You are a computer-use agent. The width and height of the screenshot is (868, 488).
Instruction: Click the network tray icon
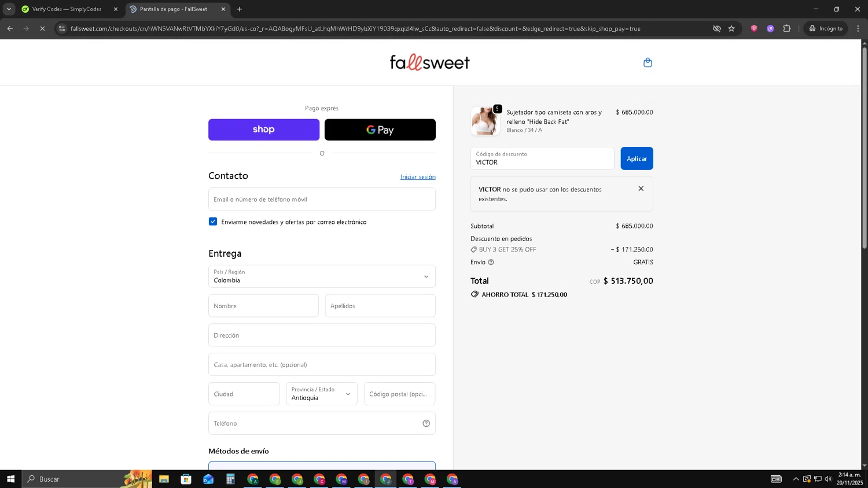(x=818, y=479)
